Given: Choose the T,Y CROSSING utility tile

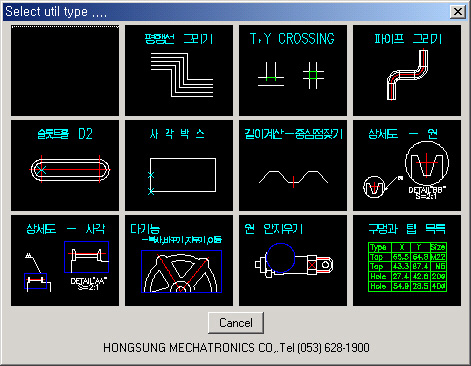Looking at the screenshot, I should coord(293,70).
